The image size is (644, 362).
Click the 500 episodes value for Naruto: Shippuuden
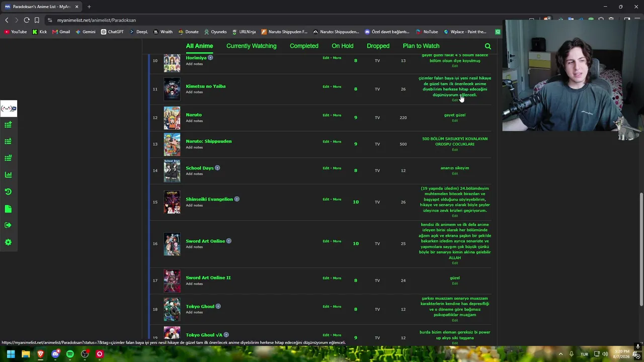(403, 144)
